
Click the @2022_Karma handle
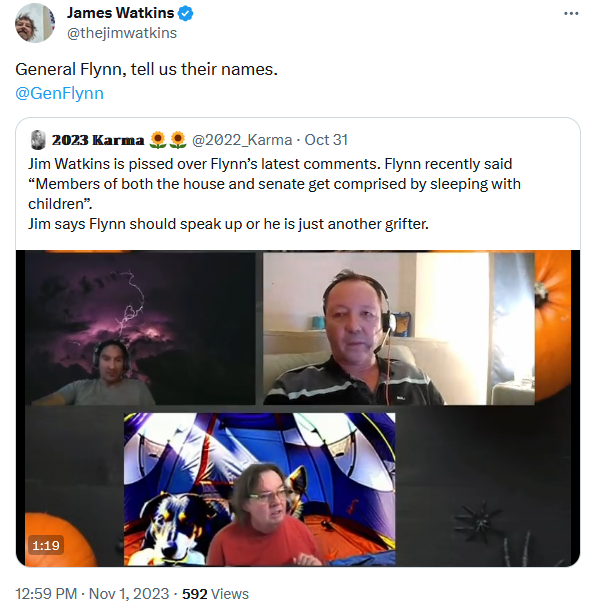coord(242,140)
